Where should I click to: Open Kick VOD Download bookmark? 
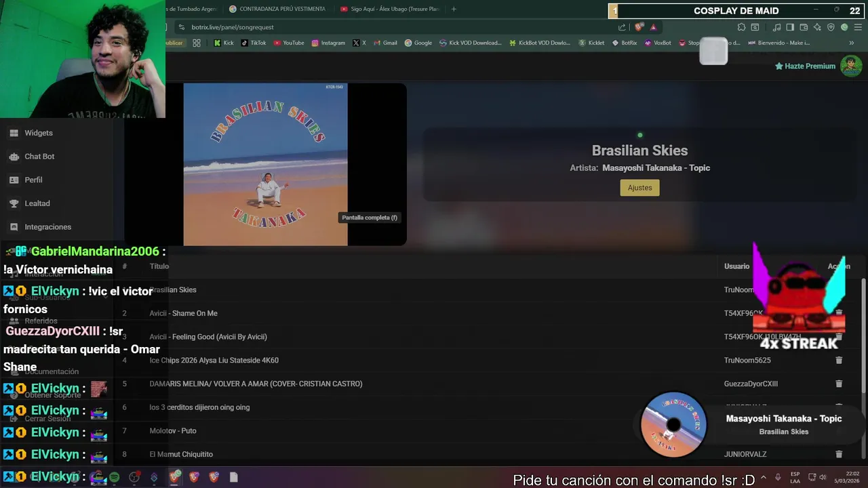470,43
